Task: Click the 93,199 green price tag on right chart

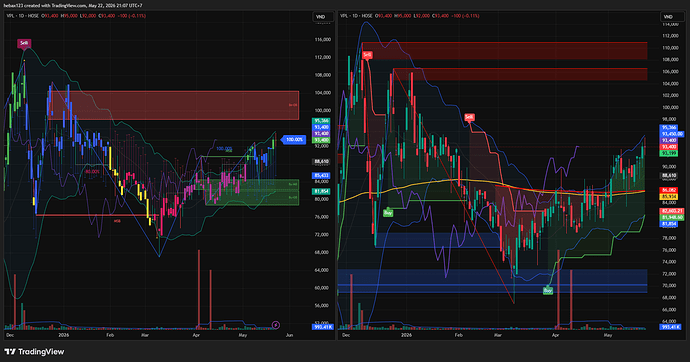Action: click(669, 153)
